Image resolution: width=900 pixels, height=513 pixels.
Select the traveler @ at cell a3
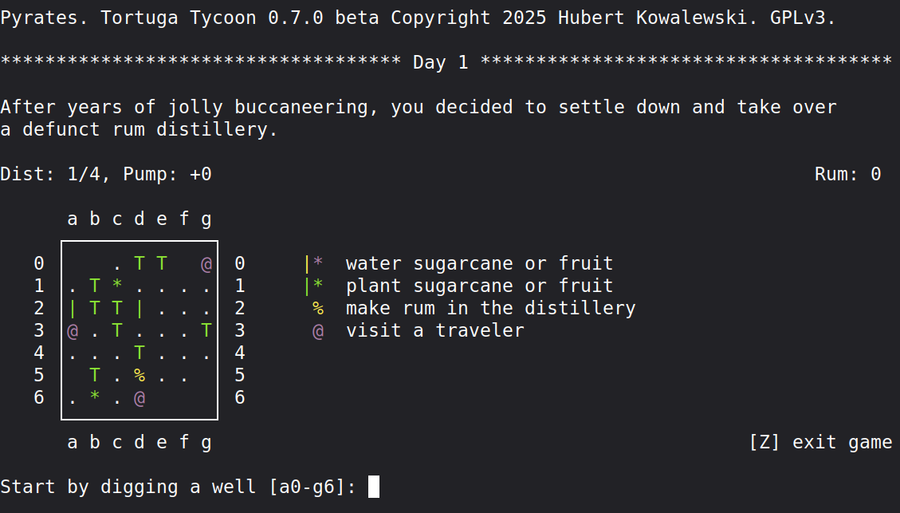click(x=73, y=331)
